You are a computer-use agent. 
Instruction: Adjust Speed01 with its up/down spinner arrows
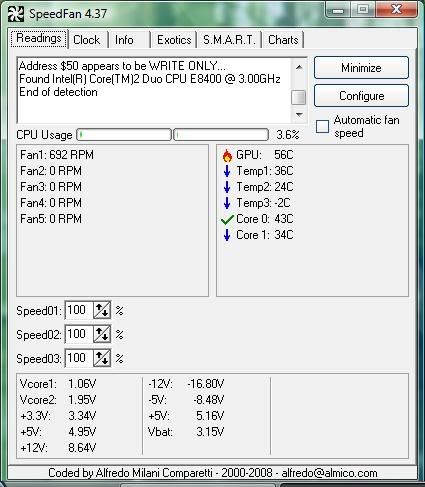(102, 310)
